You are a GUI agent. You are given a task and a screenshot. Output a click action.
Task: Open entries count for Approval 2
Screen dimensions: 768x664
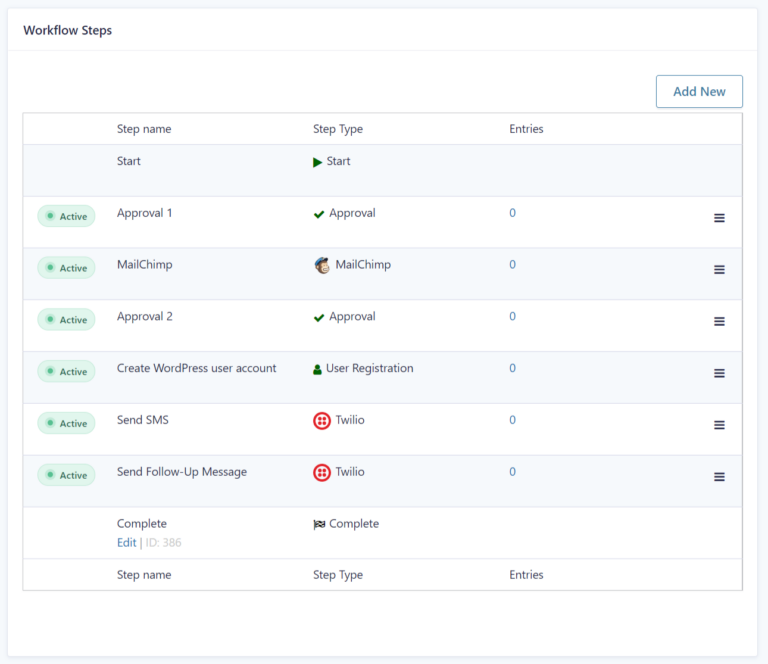click(512, 317)
